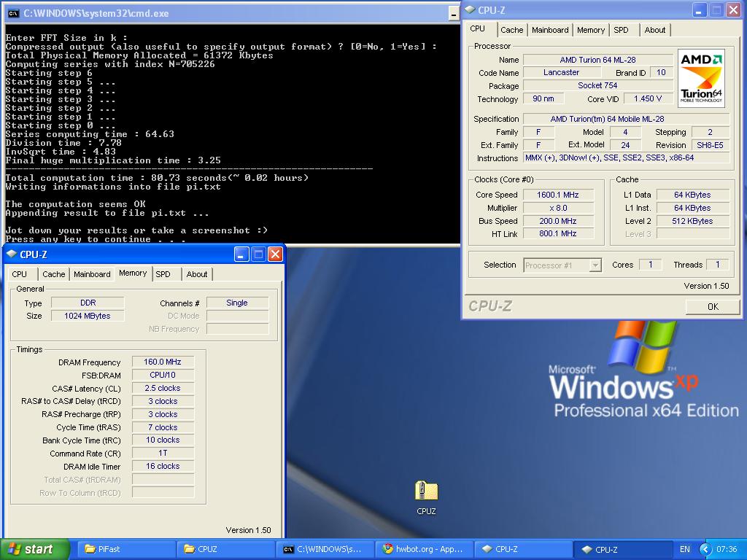The height and width of the screenshot is (560, 747).
Task: Open the Windows Start button
Action: [x=35, y=549]
